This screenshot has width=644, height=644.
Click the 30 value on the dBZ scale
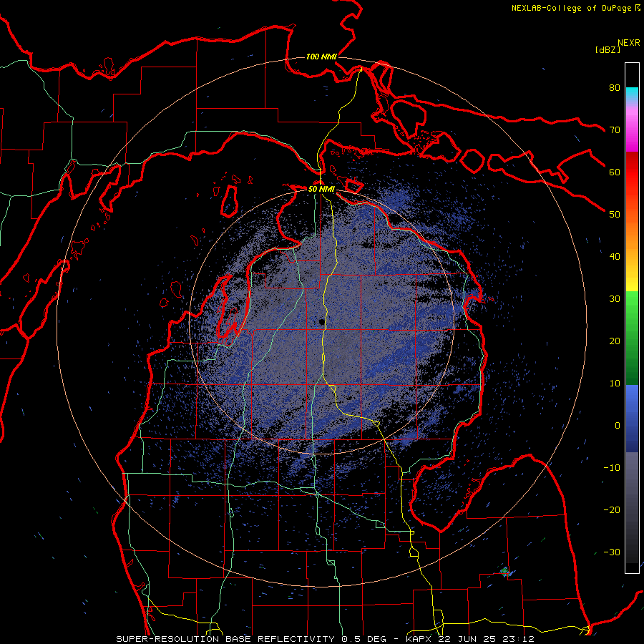615,299
